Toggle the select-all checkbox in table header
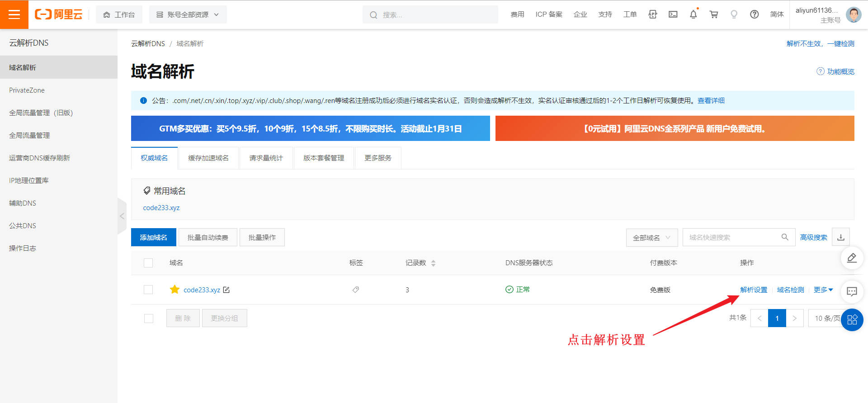868x403 pixels. click(148, 263)
